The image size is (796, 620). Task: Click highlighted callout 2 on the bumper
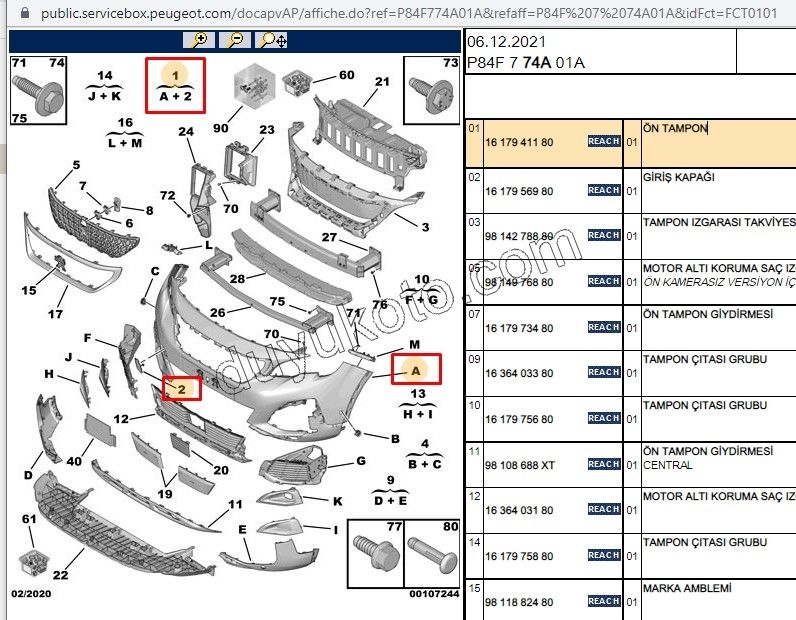[x=182, y=388]
